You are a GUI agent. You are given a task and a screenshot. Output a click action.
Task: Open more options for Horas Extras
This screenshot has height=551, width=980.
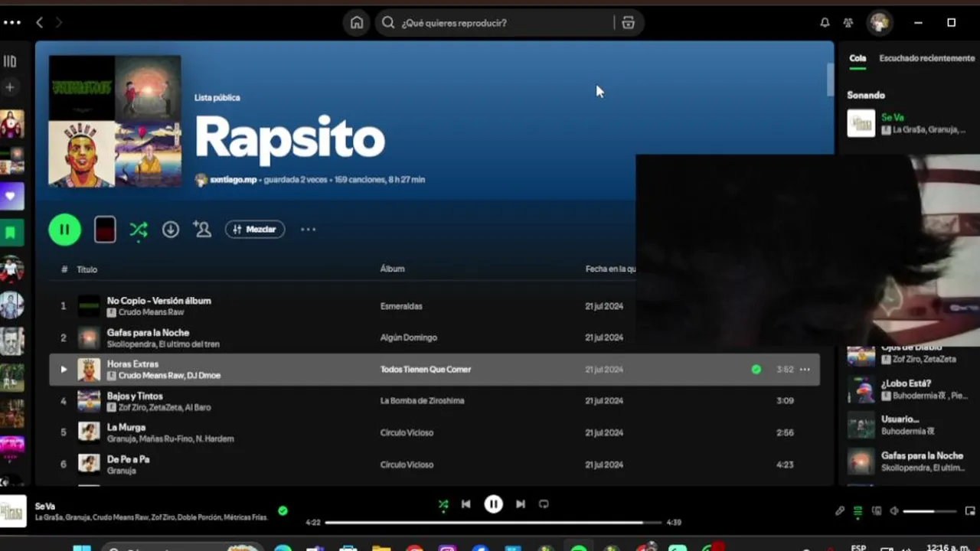click(x=805, y=370)
